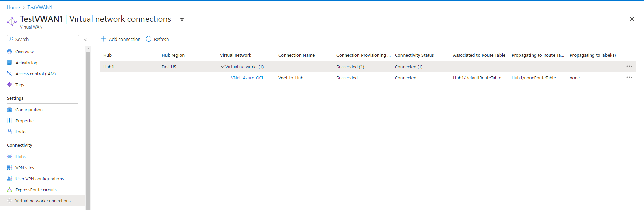Open the context menu ellipsis for the VNet_Azure_OCI row
This screenshot has height=210, width=644.
click(629, 77)
